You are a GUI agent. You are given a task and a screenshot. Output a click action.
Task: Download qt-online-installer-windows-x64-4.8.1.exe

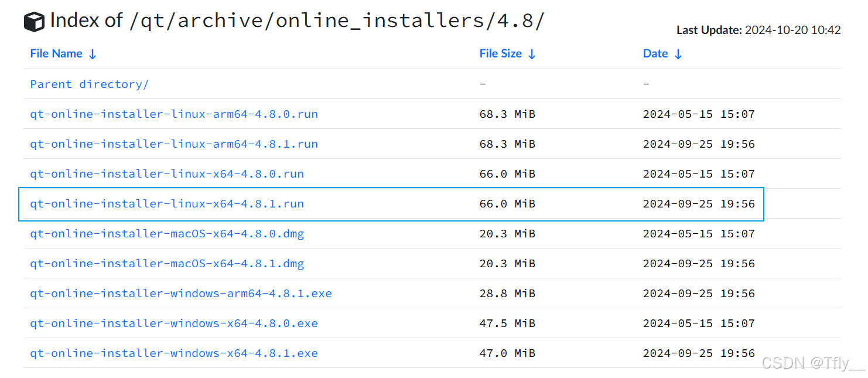[x=174, y=353]
